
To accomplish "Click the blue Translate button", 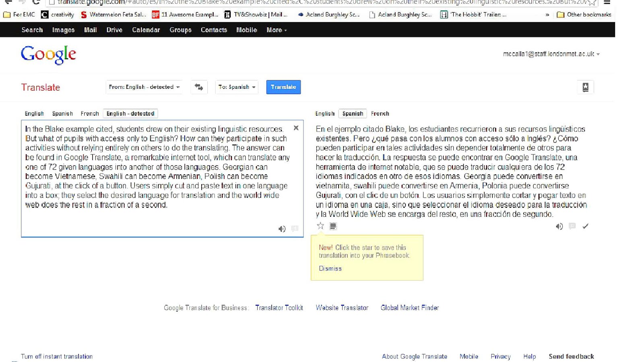I will pos(283,87).
